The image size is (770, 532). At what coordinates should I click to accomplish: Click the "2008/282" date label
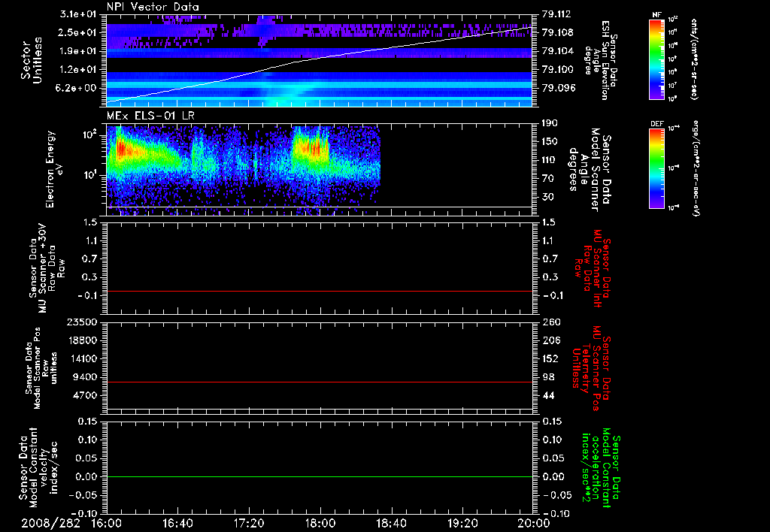[50, 523]
